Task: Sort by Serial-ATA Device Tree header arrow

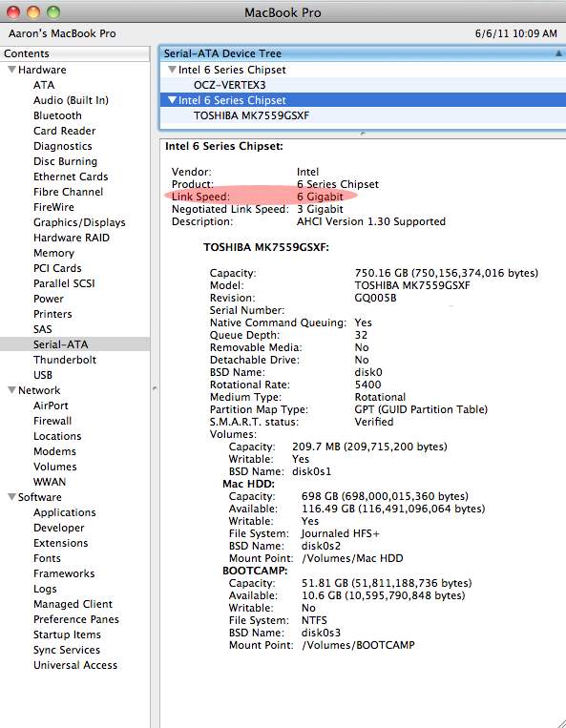Action: point(558,53)
